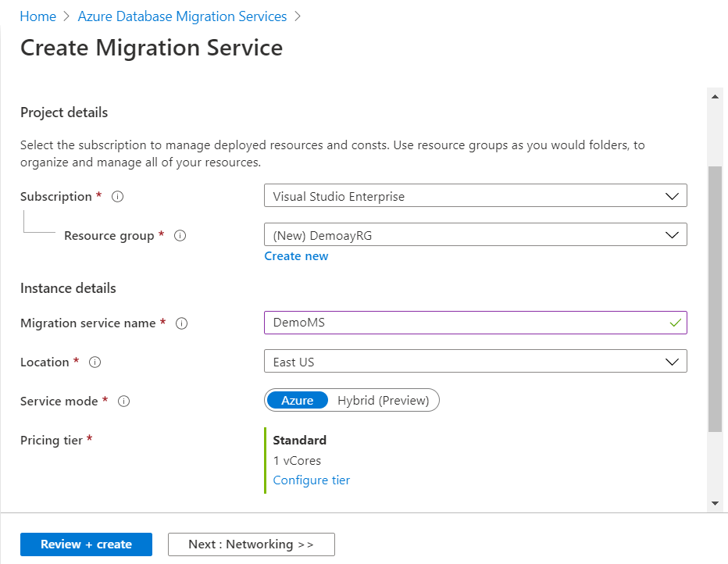Click the Review + create button

[x=86, y=544]
